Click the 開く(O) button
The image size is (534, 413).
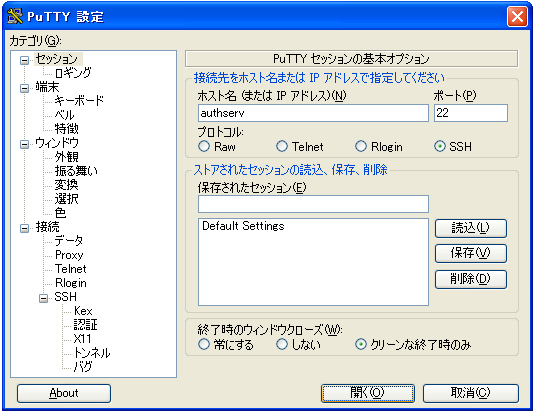[368, 393]
